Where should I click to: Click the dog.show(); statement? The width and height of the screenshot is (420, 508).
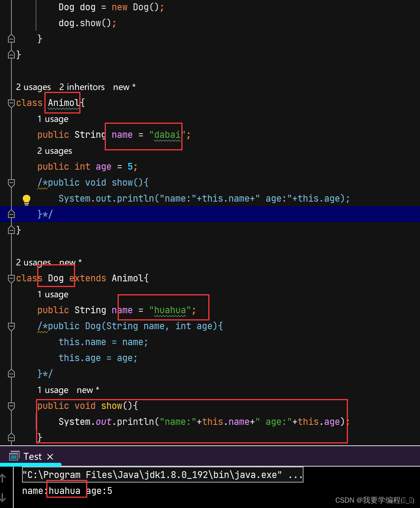88,23
